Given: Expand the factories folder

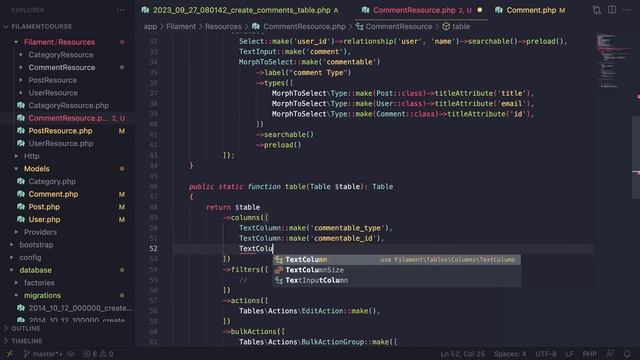Looking at the screenshot, I should tap(16, 282).
